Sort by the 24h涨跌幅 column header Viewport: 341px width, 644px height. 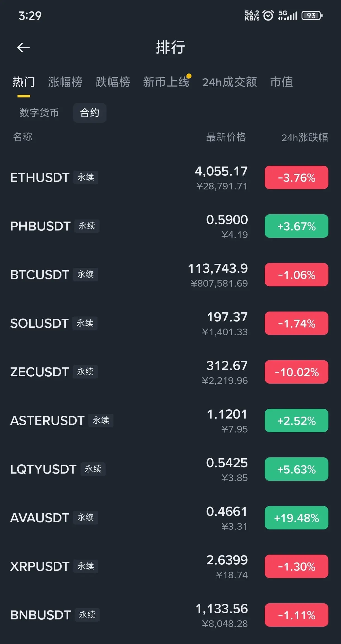tap(304, 137)
